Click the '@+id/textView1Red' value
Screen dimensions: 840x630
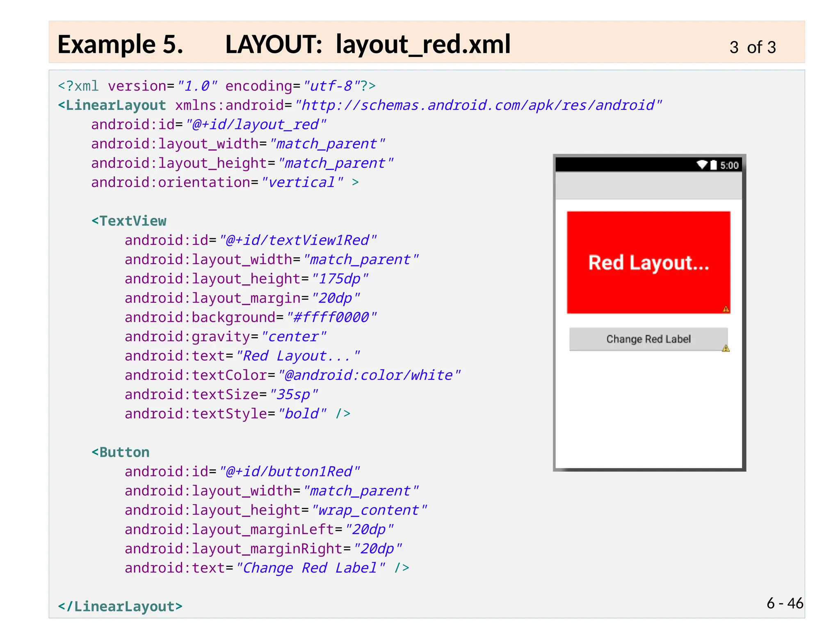(x=298, y=240)
